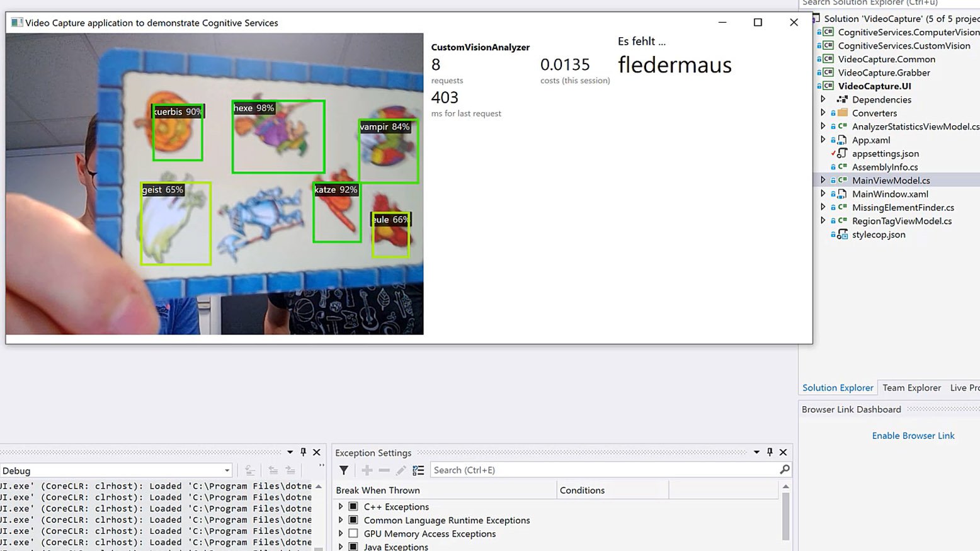Close the Exception Settings panel
The height and width of the screenshot is (551, 980).
coord(783,452)
